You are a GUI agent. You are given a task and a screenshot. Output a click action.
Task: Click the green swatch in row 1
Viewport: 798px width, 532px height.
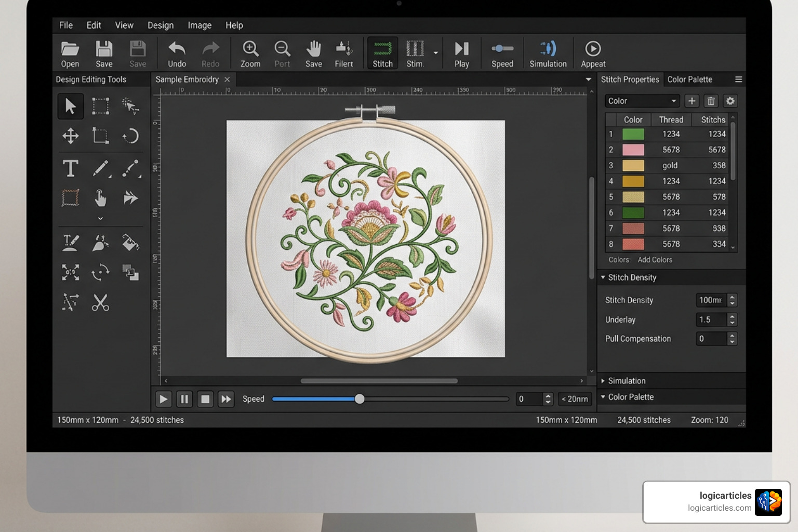633,134
